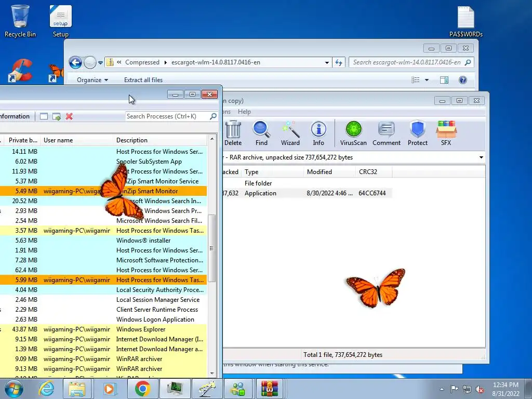Open Windows Media Player from taskbar
The height and width of the screenshot is (399, 532).
click(109, 389)
